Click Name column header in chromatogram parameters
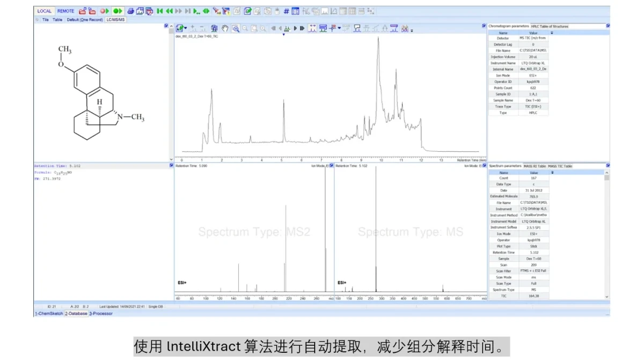 coord(503,32)
